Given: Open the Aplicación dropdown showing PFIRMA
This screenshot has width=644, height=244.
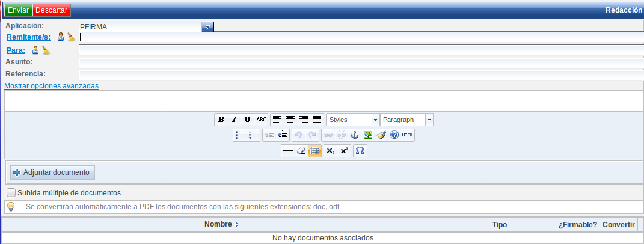Looking at the screenshot, I should [207, 27].
